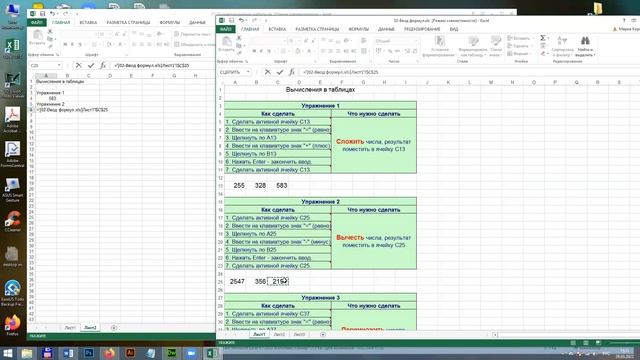The width and height of the screenshot is (640, 360).
Task: Open Data (Данные) tab in front Excel
Action: [386, 29]
